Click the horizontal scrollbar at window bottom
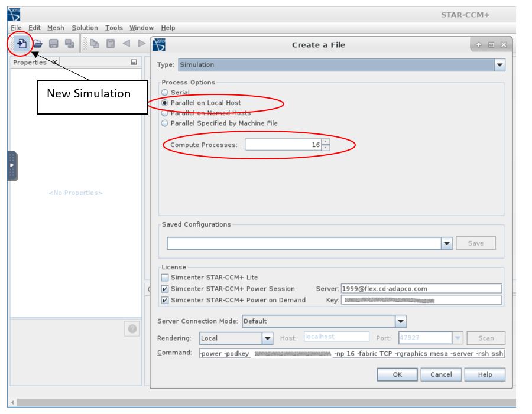 (267, 402)
